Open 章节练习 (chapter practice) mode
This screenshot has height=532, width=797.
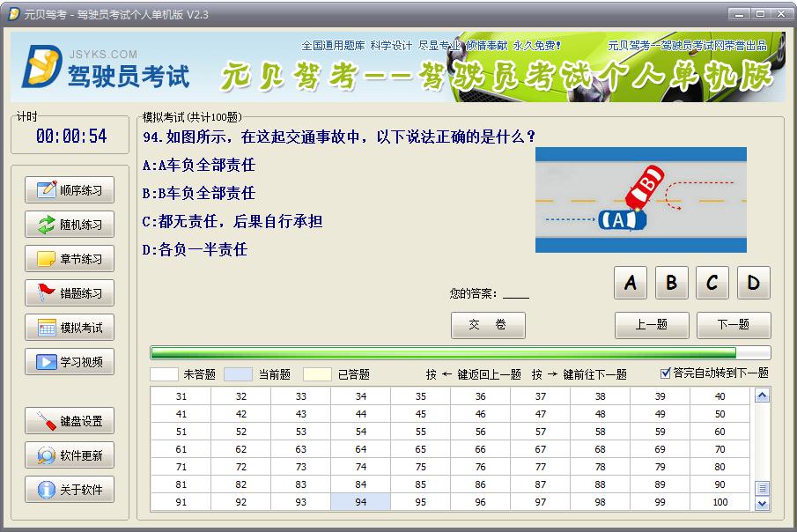point(69,259)
